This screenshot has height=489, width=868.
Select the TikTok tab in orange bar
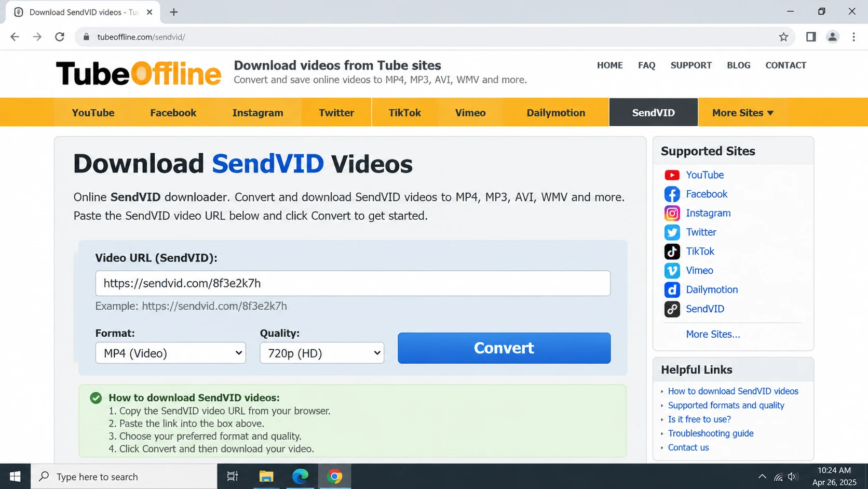click(404, 113)
